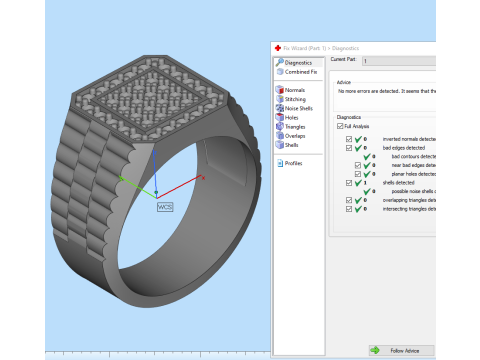Open the Noise Shells icon

point(280,108)
